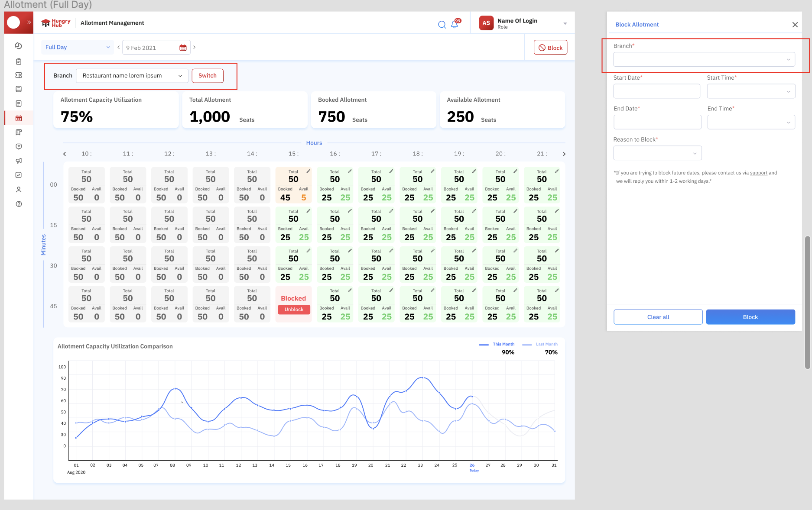Toggle Last Month line in chart legend

pyautogui.click(x=540, y=345)
